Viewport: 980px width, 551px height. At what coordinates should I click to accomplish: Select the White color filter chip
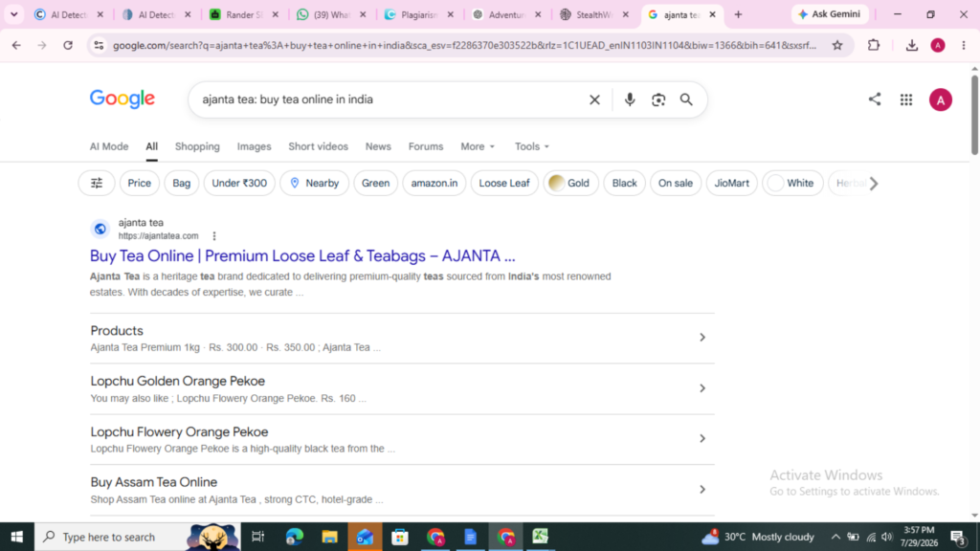click(x=792, y=183)
